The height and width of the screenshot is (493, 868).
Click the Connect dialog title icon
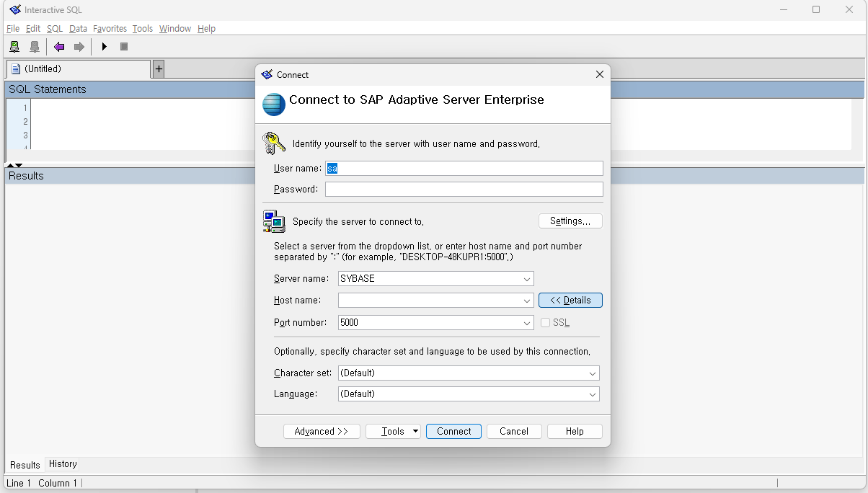pos(267,74)
